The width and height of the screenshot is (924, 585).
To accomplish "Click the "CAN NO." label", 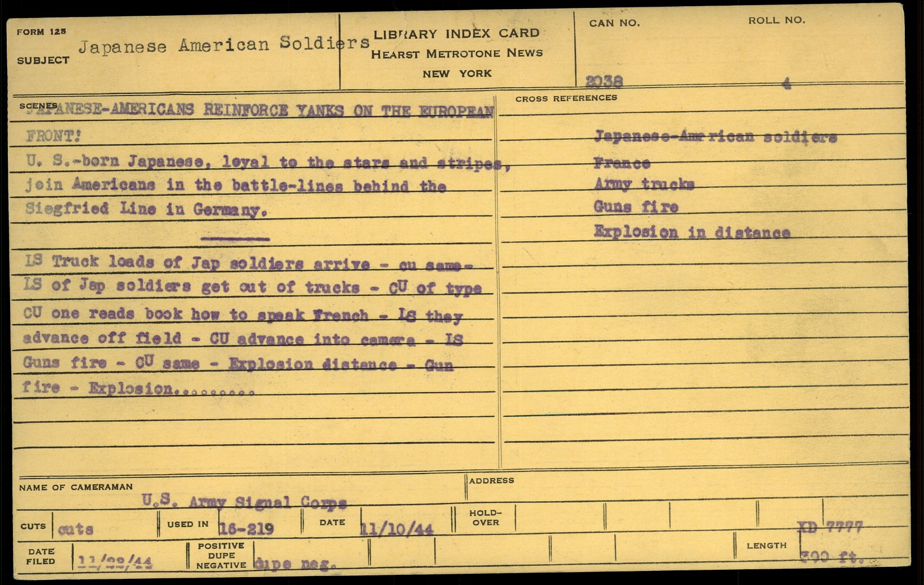I will click(614, 23).
